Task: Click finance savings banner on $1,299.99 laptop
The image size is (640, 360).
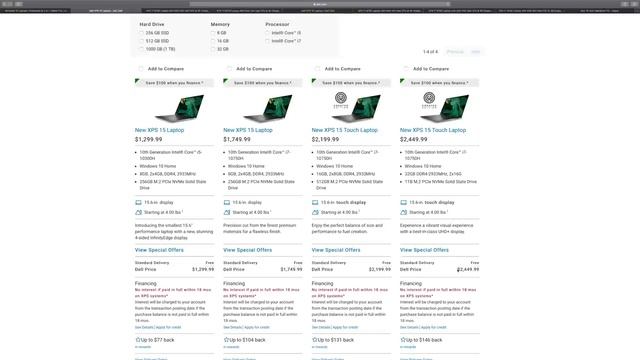Action: (174, 83)
